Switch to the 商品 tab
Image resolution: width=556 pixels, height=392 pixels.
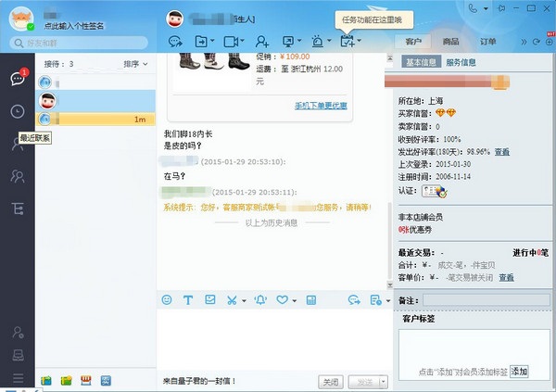pyautogui.click(x=450, y=42)
